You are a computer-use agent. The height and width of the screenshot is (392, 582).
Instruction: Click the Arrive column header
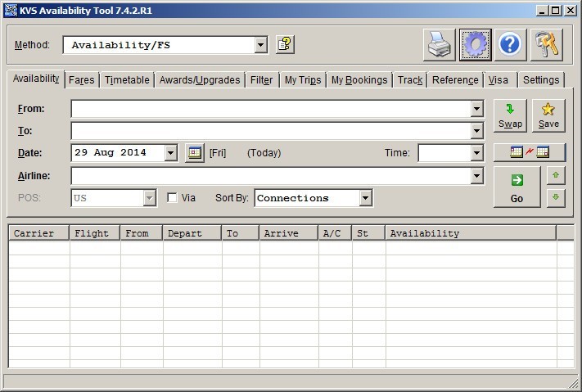(289, 233)
